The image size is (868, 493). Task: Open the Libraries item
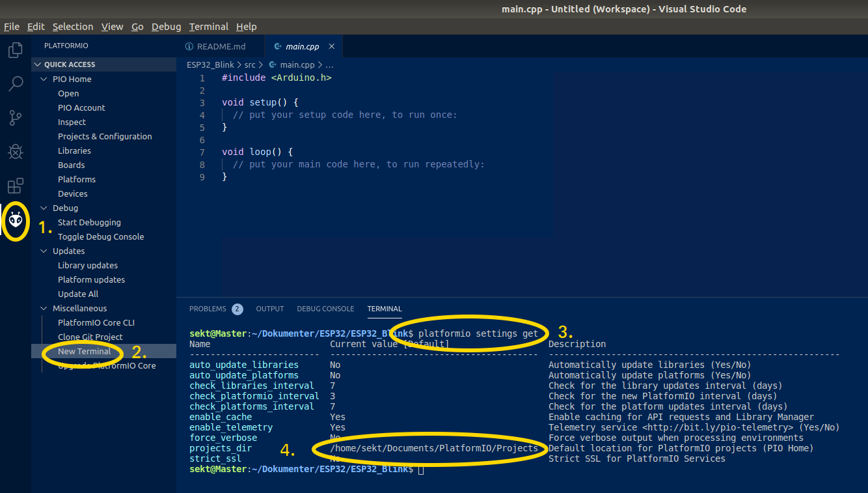coord(74,150)
